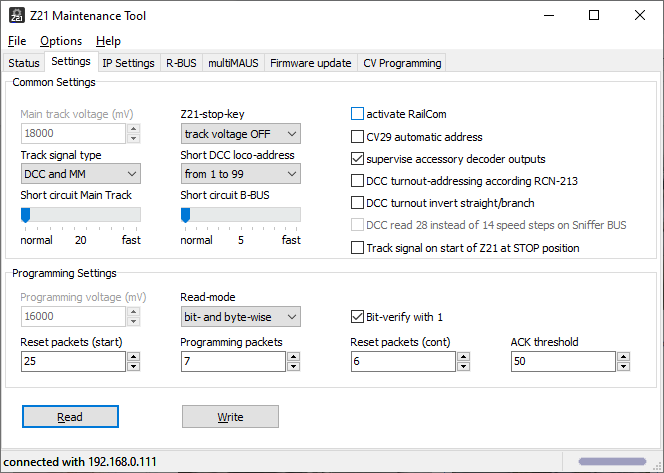This screenshot has width=664, height=473.
Task: Click the Short circuit B-BUS slider thumb
Action: tap(185, 215)
